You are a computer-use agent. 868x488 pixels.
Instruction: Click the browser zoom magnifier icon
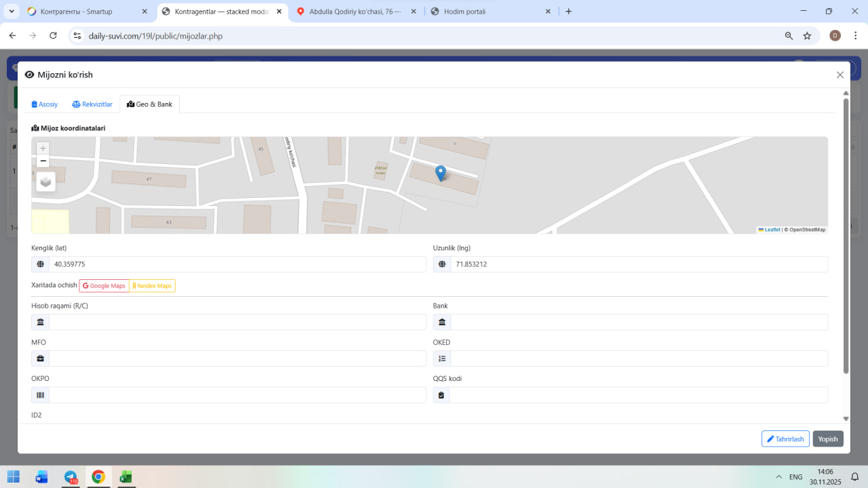point(789,36)
